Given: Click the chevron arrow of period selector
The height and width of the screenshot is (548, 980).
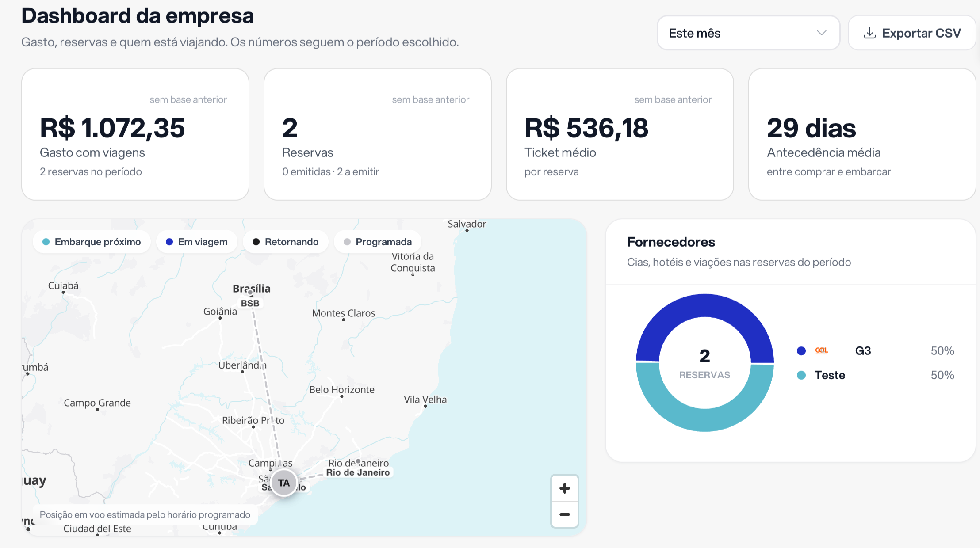Looking at the screenshot, I should pyautogui.click(x=822, y=33).
